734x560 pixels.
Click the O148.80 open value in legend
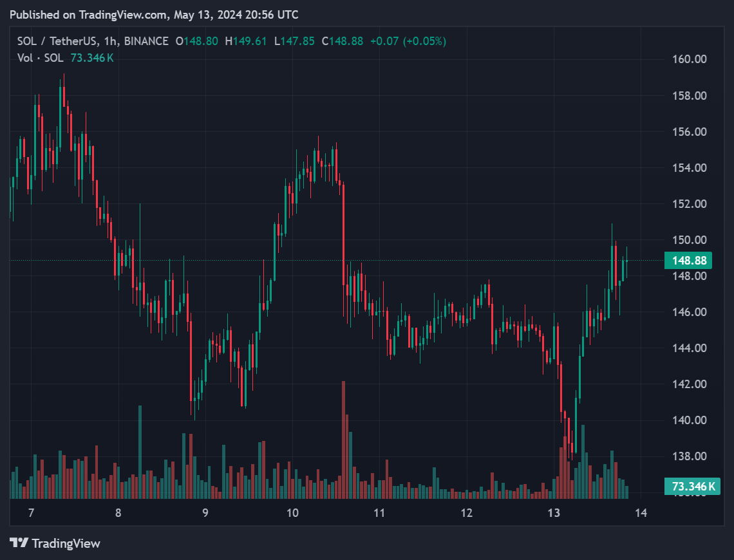[x=196, y=41]
